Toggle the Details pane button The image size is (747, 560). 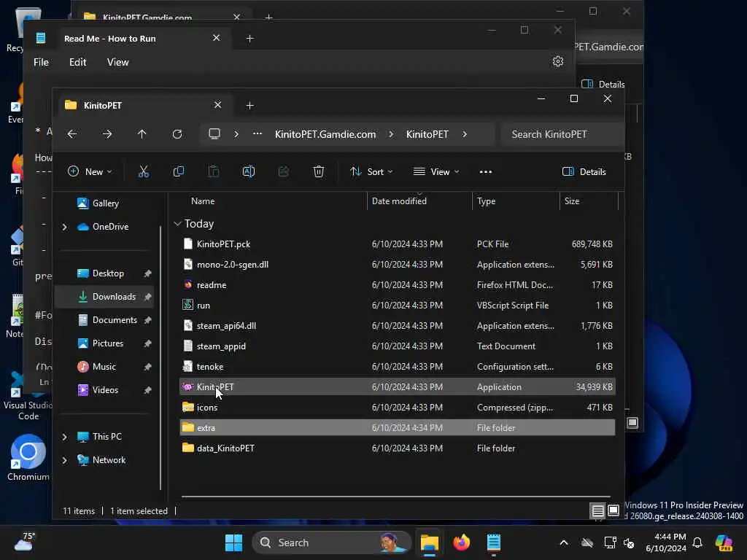(584, 172)
